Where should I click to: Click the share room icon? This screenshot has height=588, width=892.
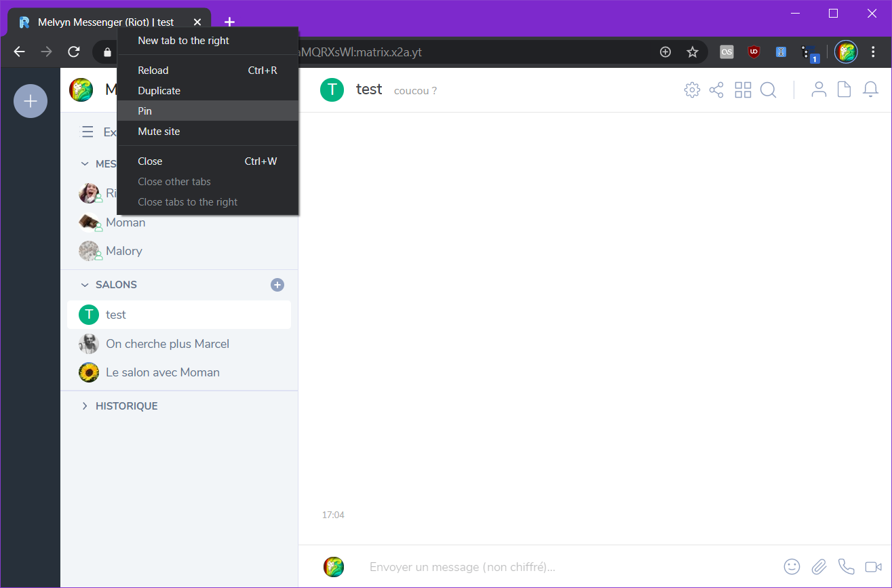(716, 90)
